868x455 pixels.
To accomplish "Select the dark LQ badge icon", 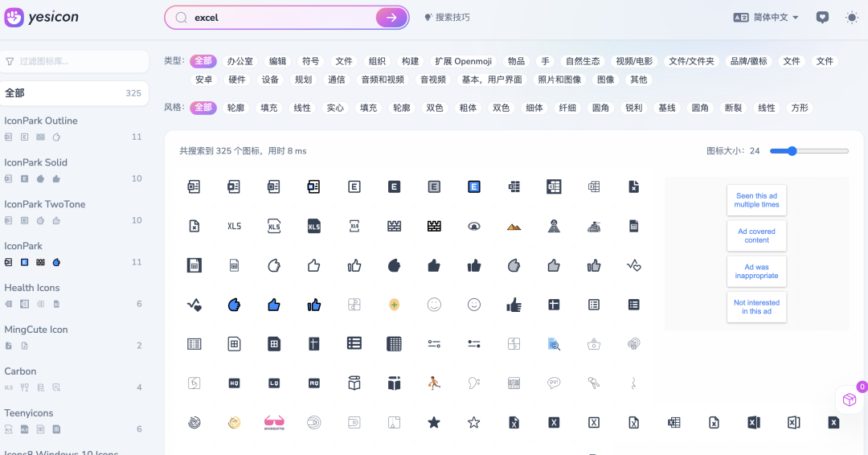I will coord(274,383).
